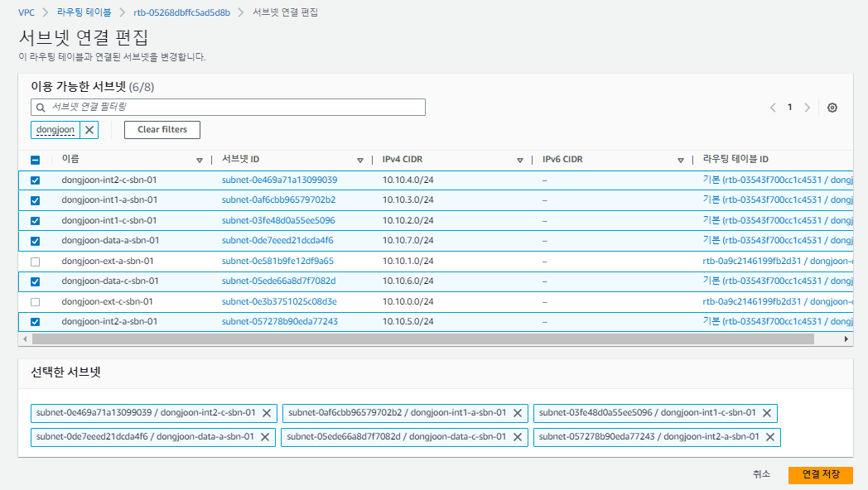Open subnet-0e3b3751025c08d3e link
The width and height of the screenshot is (868, 490).
coord(279,301)
